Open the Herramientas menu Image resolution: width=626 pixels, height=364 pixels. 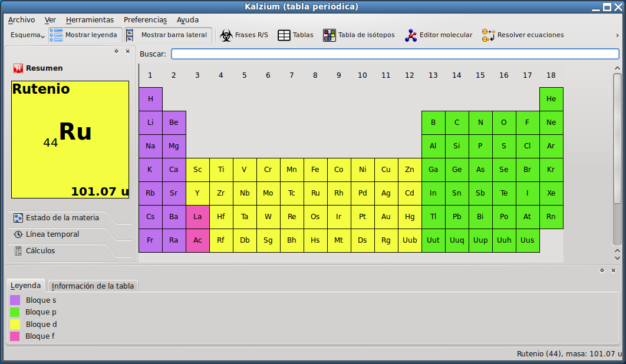(x=90, y=19)
